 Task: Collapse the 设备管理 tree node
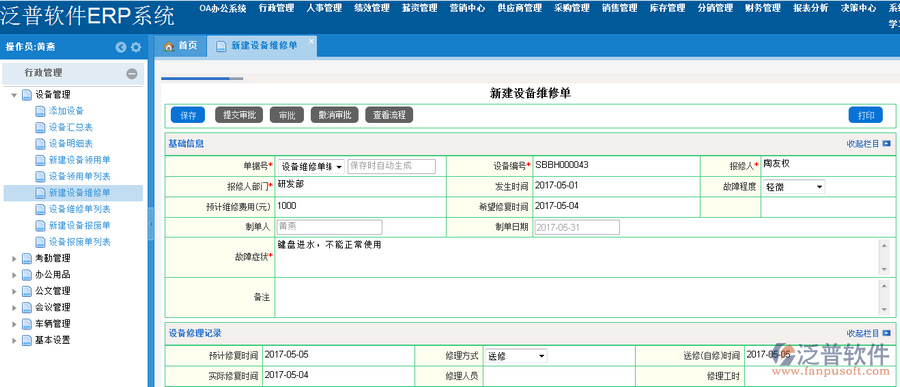pos(14,95)
